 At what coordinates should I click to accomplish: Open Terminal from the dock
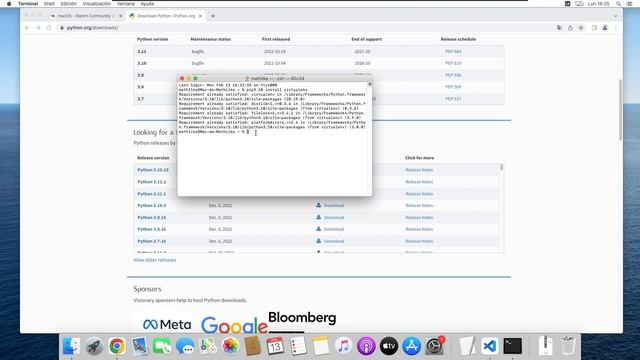513,346
